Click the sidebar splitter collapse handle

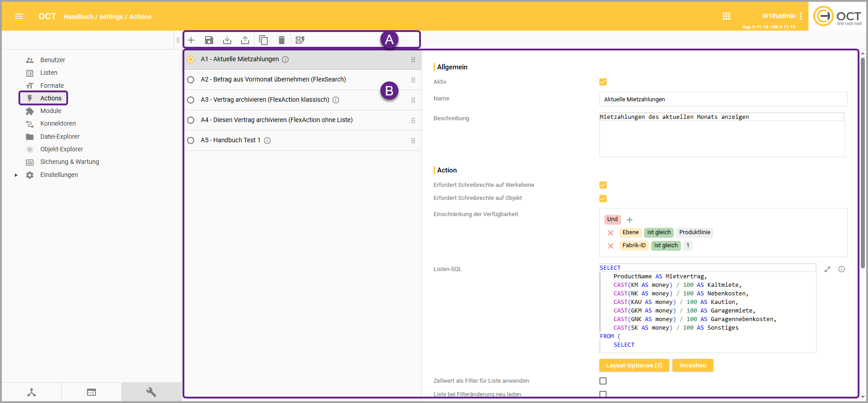(178, 40)
